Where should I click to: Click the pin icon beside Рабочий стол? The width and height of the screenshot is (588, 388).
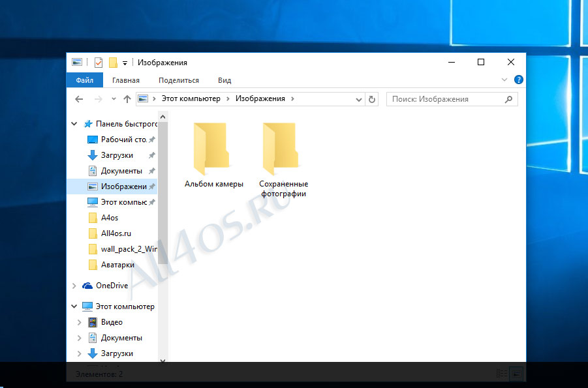[152, 140]
